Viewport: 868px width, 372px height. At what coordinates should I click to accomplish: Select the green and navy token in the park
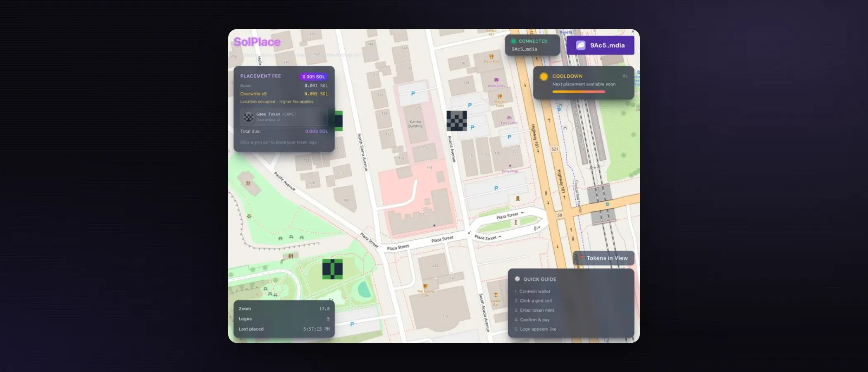332,269
